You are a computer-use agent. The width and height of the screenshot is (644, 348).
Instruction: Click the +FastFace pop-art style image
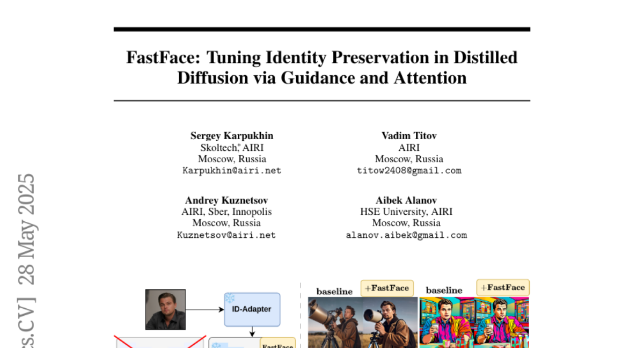point(502,322)
